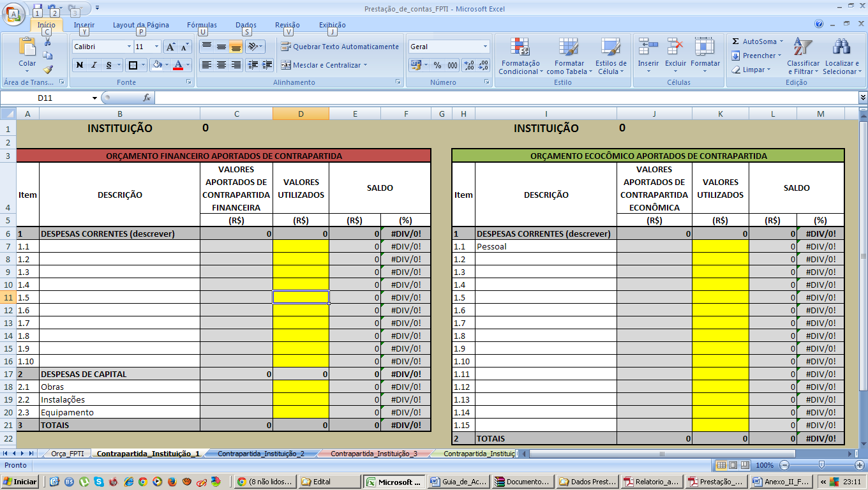The image size is (868, 490).
Task: Open the borders dropdown arrow
Action: coord(142,65)
